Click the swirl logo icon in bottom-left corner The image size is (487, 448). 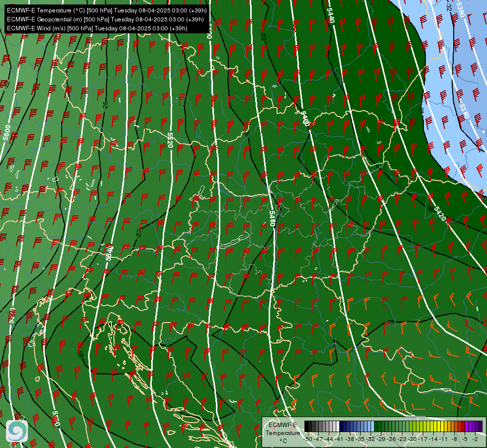(x=17, y=431)
